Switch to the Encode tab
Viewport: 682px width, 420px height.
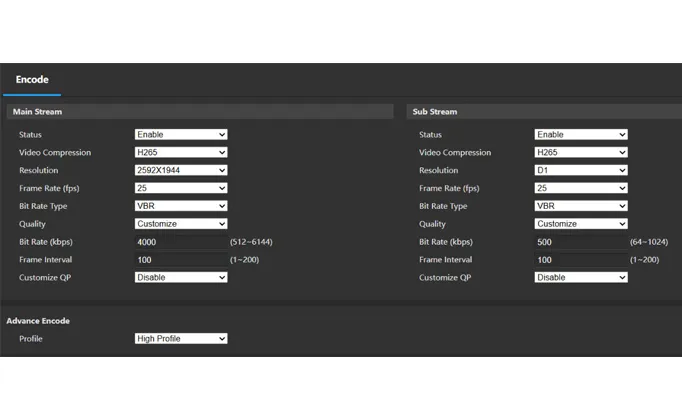[32, 80]
